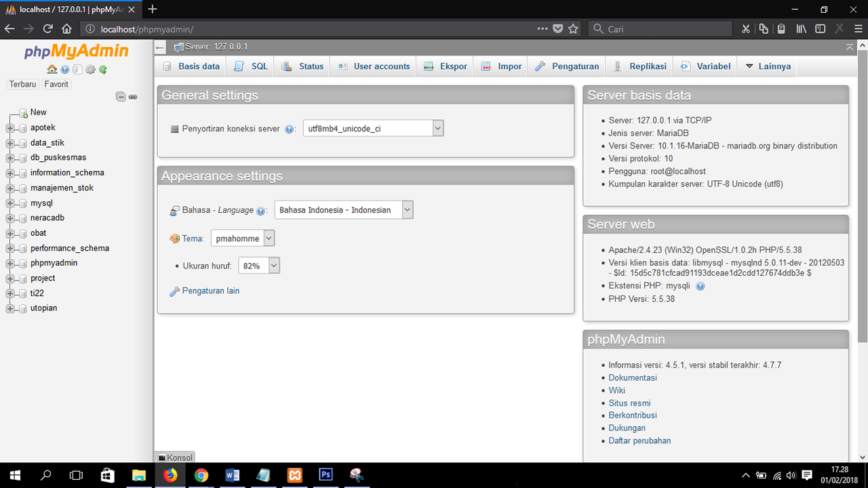
Task: Save page to Pocket icon
Action: [x=558, y=28]
